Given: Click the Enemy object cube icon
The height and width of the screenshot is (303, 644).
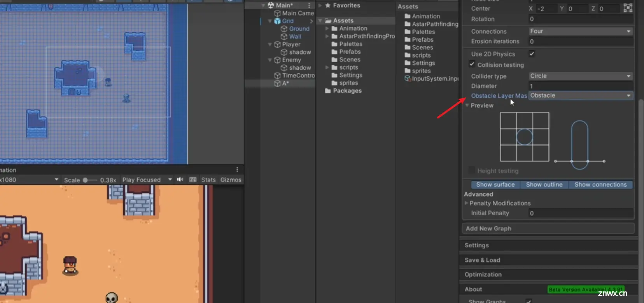Looking at the screenshot, I should [277, 60].
